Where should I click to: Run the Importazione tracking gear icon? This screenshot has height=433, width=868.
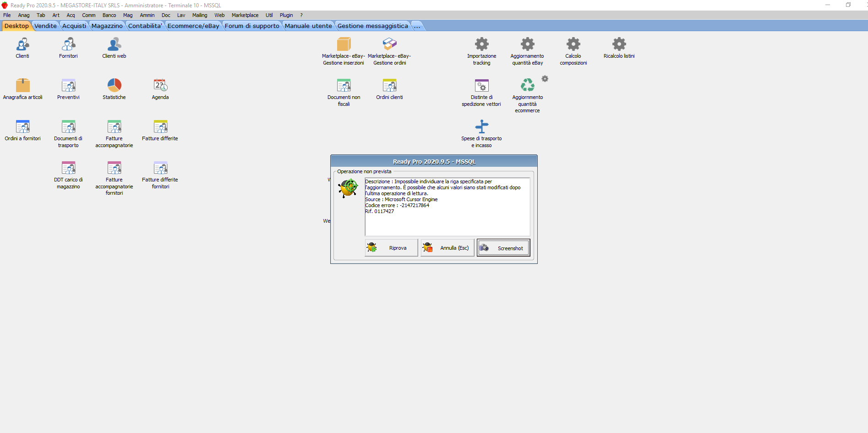point(482,44)
